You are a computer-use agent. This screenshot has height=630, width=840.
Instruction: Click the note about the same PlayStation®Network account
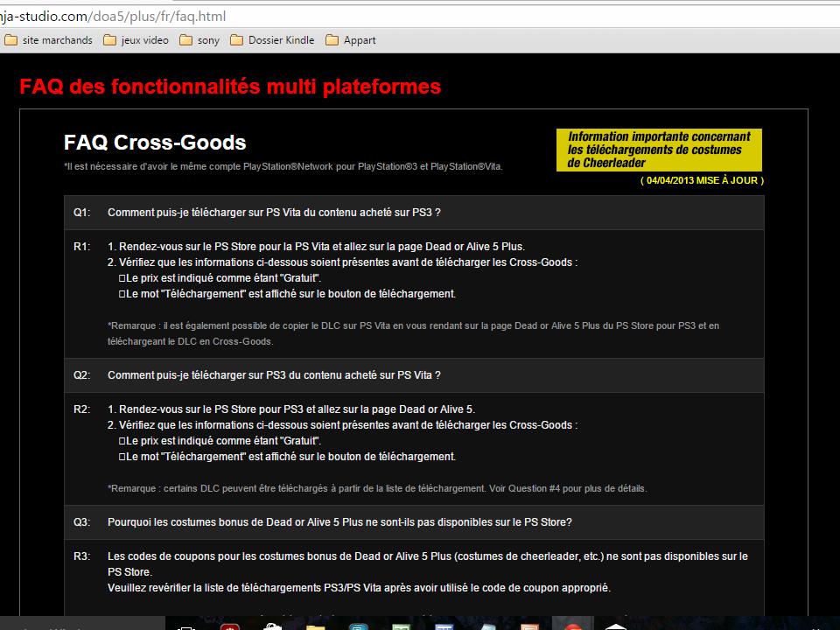283,166
